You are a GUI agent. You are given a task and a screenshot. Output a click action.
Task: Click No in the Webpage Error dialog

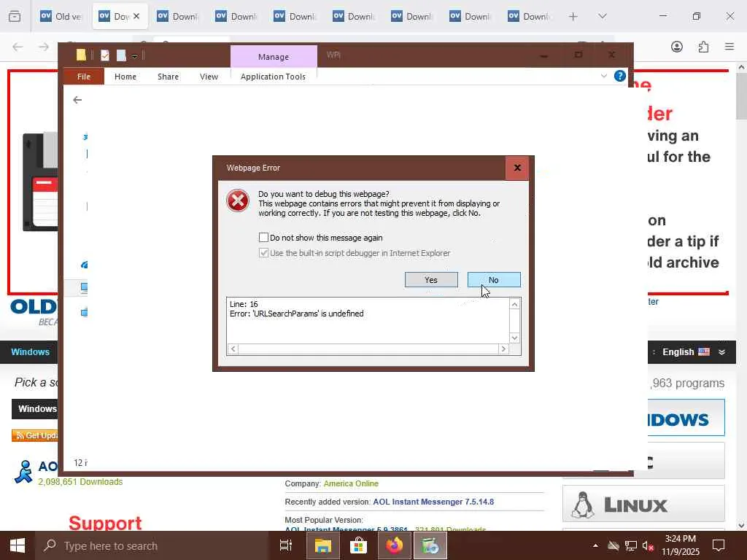(x=494, y=280)
